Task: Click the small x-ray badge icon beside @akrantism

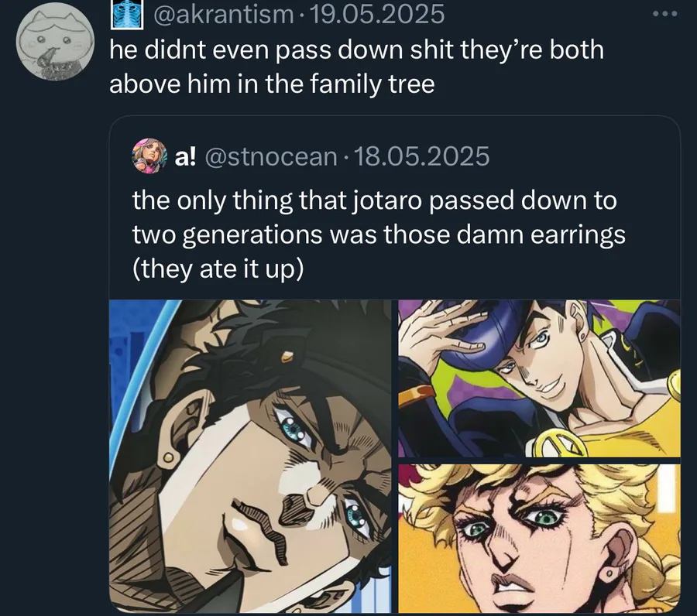Action: point(127,15)
